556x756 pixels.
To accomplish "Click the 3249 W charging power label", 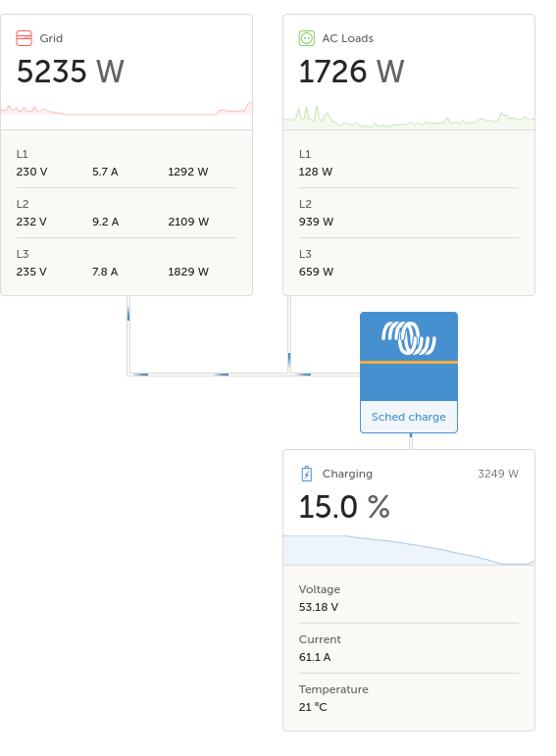I will point(498,474).
